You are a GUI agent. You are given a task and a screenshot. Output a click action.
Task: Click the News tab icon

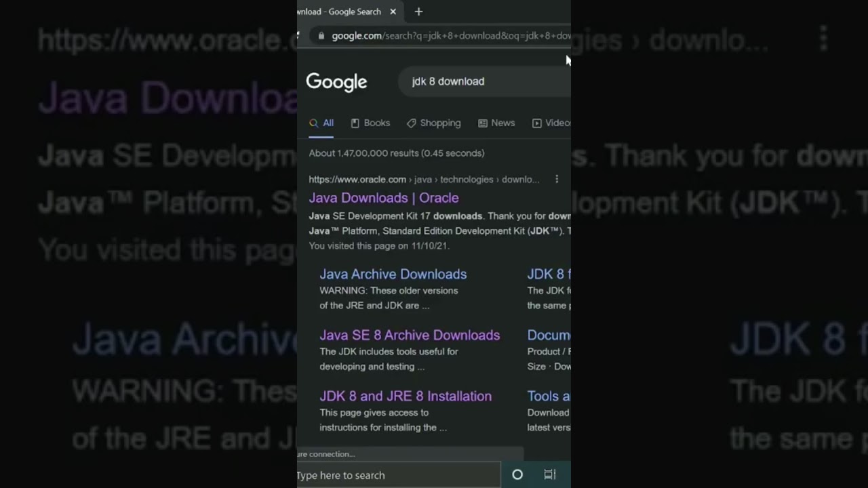(483, 123)
